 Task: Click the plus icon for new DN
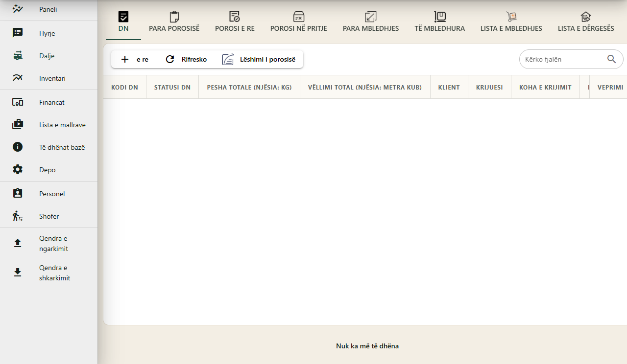pyautogui.click(x=125, y=59)
